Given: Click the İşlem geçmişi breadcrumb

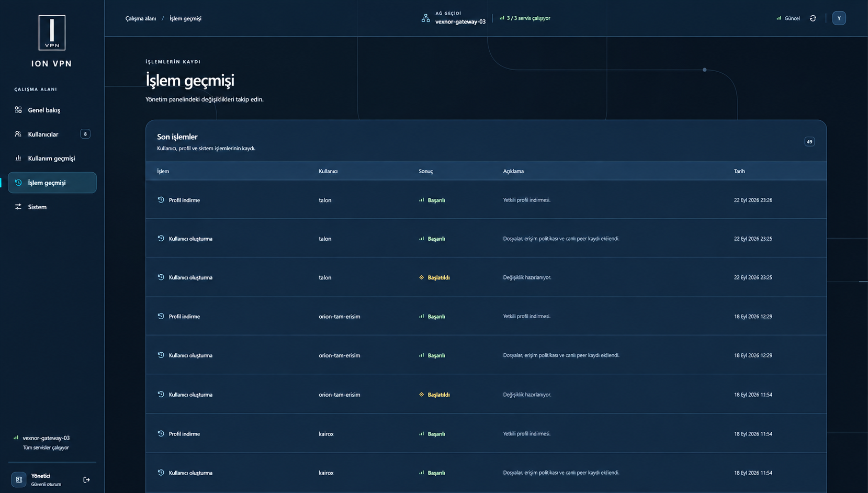Looking at the screenshot, I should (185, 18).
